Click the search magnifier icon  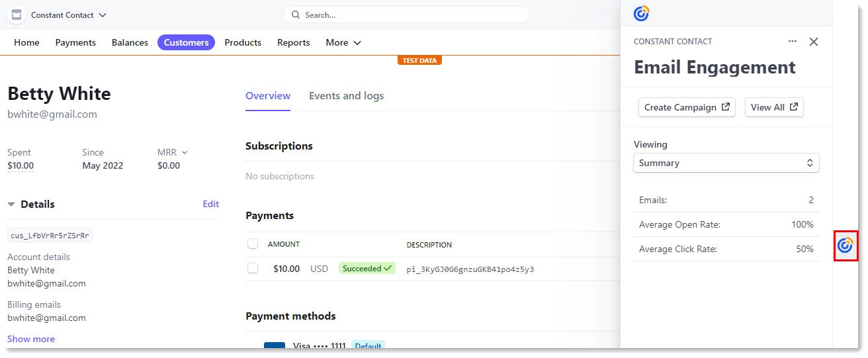click(296, 15)
